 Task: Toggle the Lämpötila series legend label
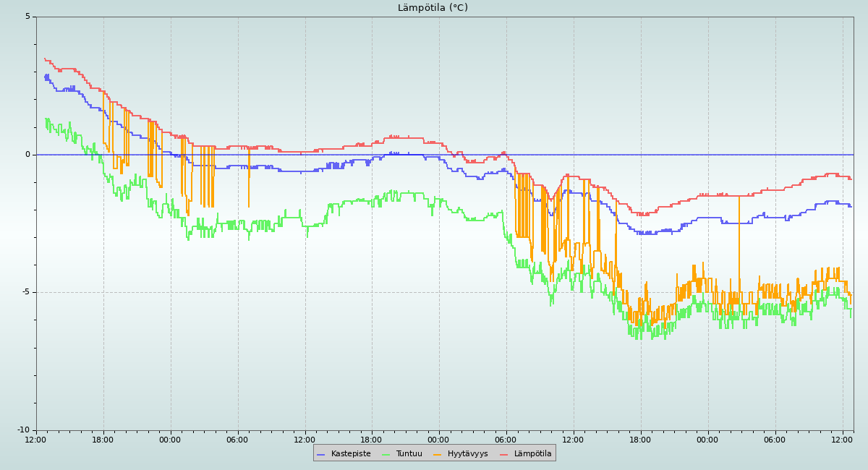(x=532, y=454)
